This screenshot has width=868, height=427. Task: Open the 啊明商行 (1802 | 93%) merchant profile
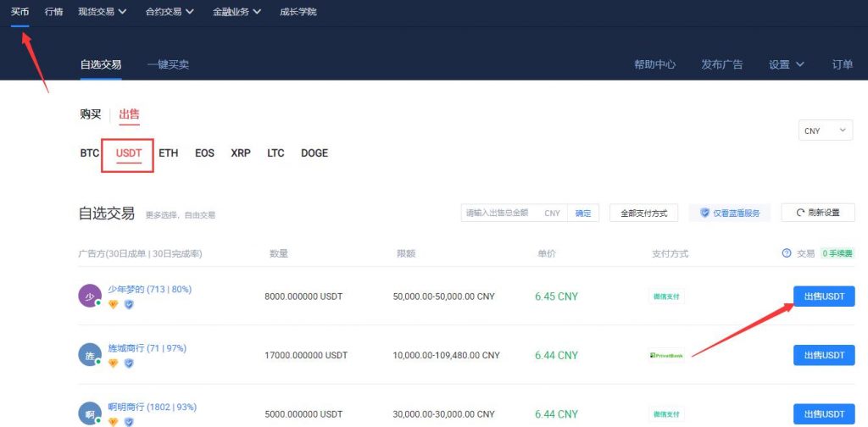153,407
